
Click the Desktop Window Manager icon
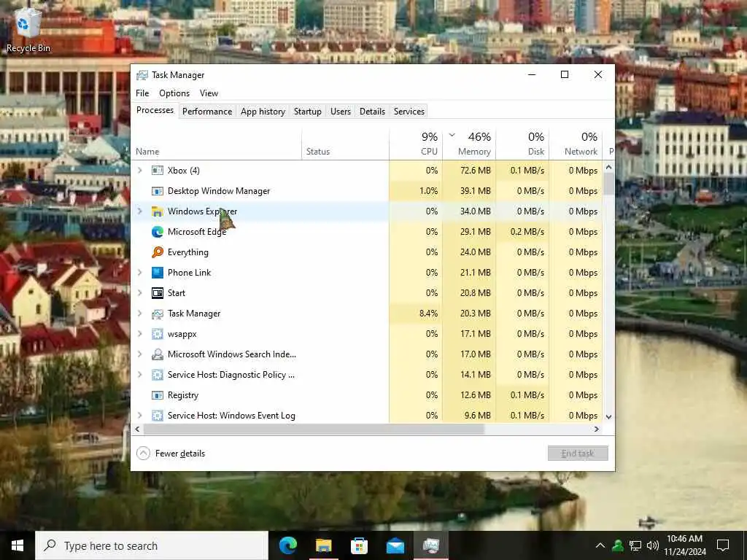[158, 191]
